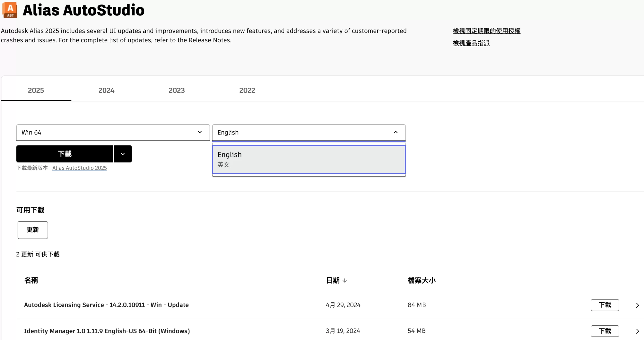Expand the Identity Manager row chevron

tap(637, 331)
